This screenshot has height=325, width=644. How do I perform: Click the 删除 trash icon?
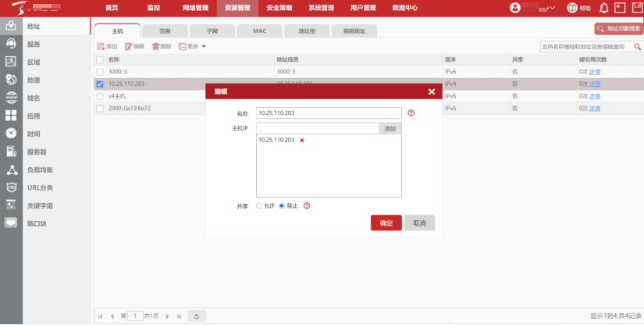click(x=155, y=46)
